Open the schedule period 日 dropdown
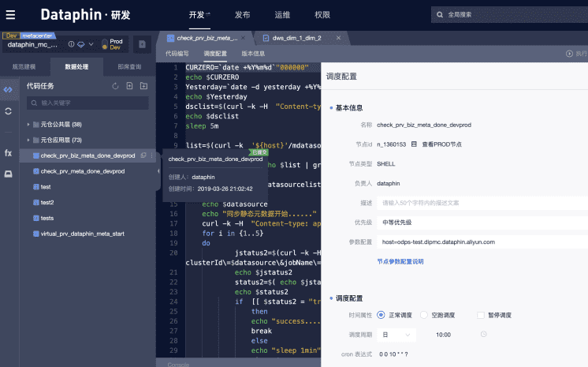This screenshot has width=588, height=367. (396, 335)
